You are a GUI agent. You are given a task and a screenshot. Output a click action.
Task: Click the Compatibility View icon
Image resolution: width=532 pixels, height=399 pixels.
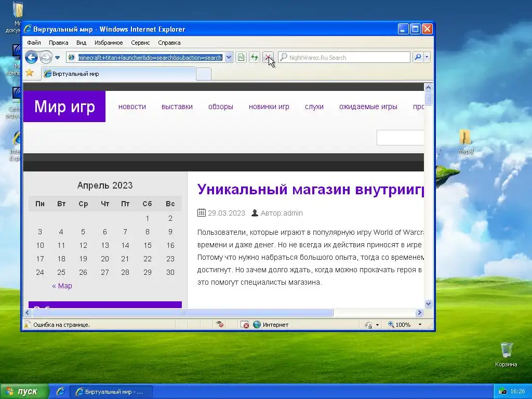pyautogui.click(x=241, y=57)
